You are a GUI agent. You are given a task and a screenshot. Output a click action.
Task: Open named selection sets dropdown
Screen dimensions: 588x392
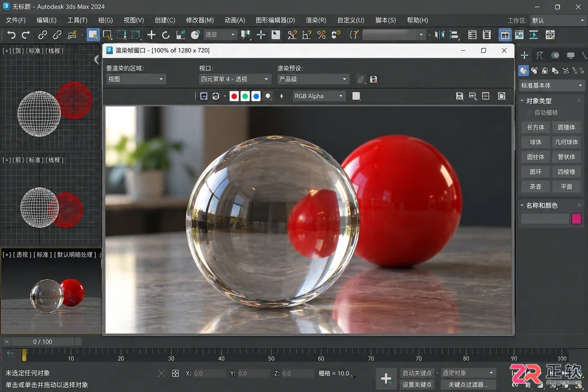pos(394,35)
